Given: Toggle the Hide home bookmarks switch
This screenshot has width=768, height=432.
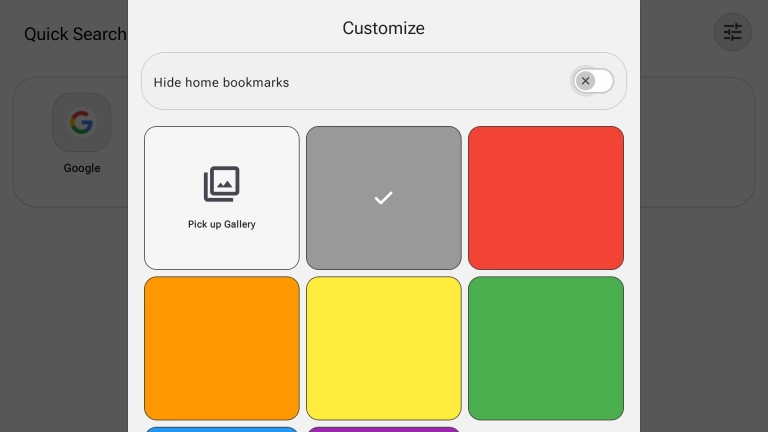Looking at the screenshot, I should point(594,81).
